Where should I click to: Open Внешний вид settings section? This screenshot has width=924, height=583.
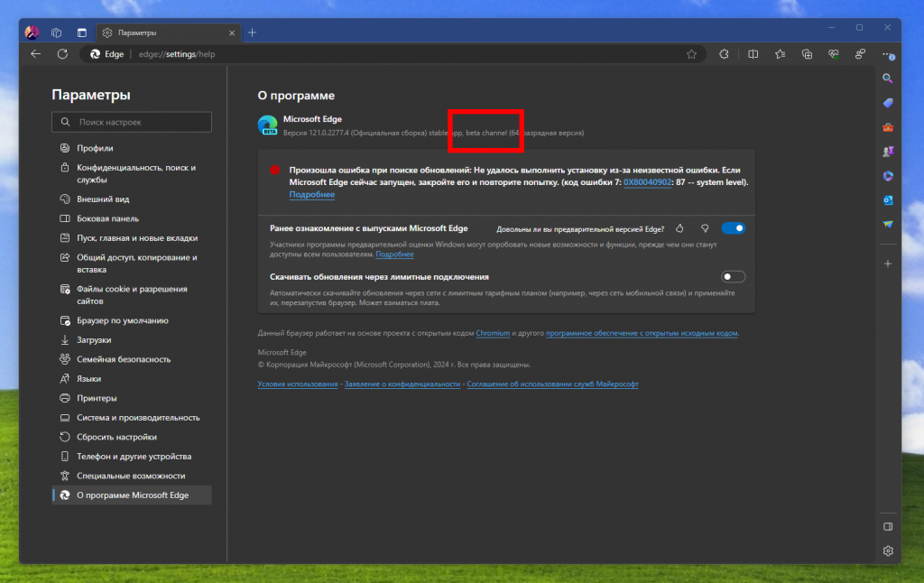tap(132, 199)
